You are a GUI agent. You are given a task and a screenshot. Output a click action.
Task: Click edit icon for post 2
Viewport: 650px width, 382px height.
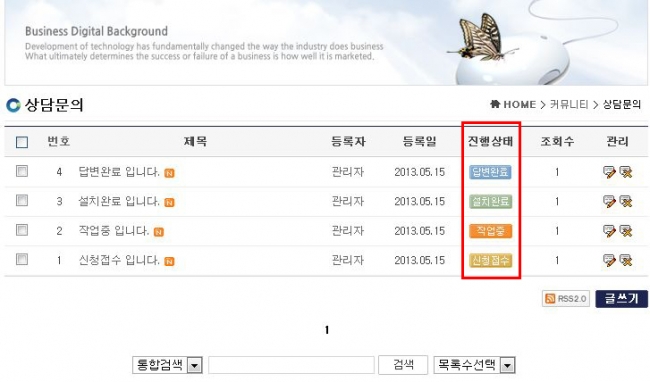(609, 231)
